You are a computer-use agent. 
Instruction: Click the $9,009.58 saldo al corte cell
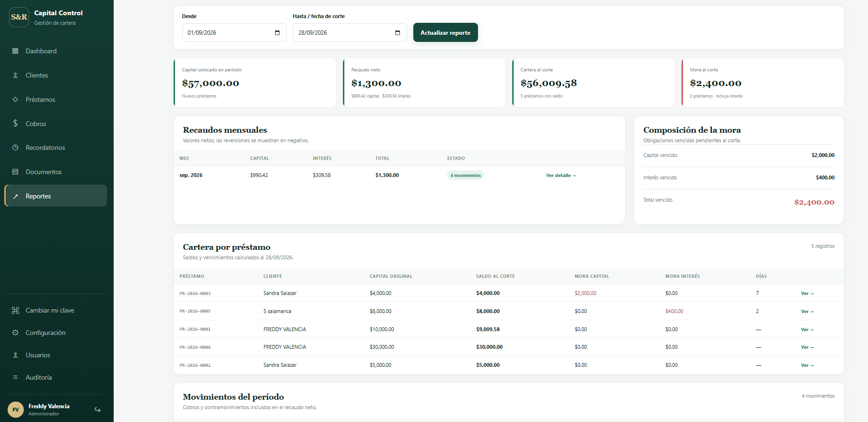point(488,329)
